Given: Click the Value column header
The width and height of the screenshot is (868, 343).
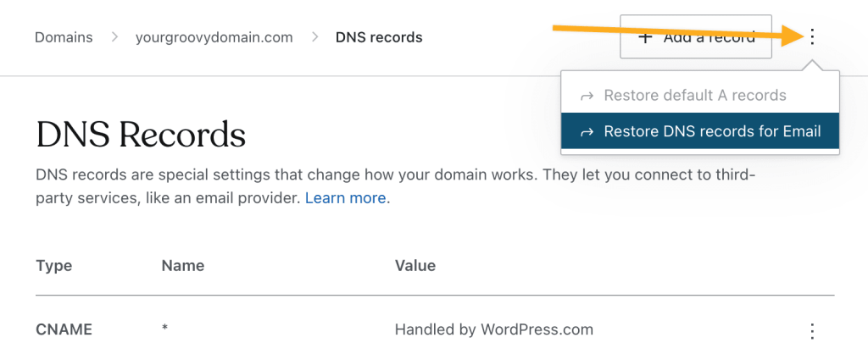Looking at the screenshot, I should pyautogui.click(x=415, y=266).
